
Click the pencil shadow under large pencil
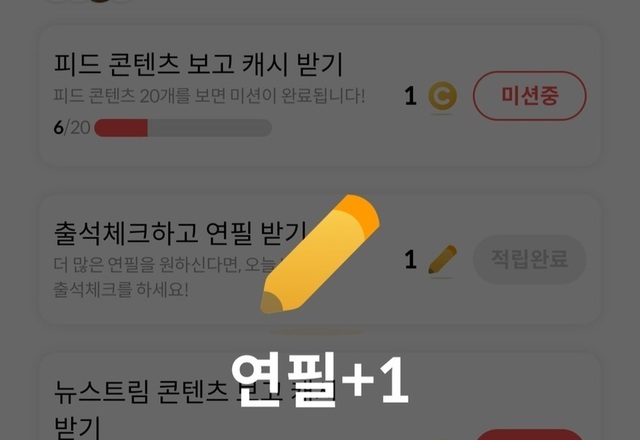pos(316,333)
